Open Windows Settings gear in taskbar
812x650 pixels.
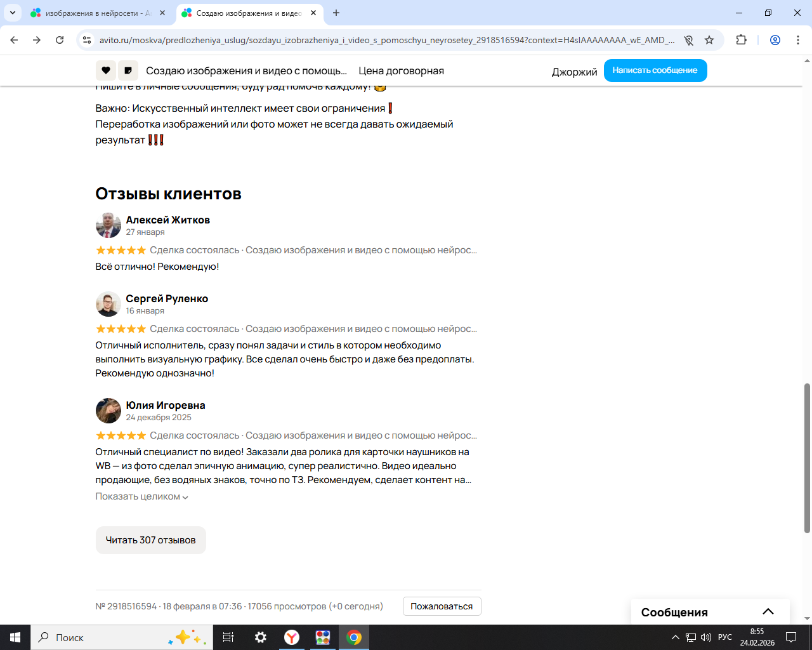[261, 637]
